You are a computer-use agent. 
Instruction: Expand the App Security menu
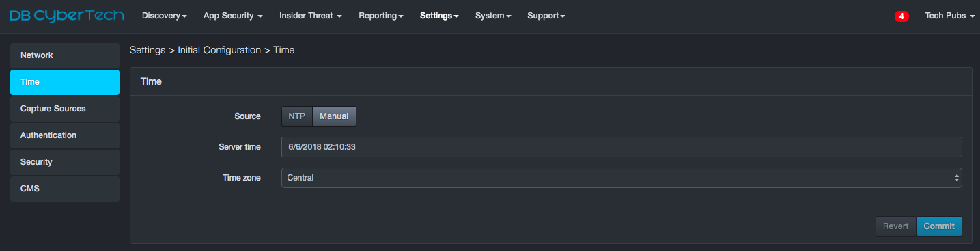click(x=233, y=16)
